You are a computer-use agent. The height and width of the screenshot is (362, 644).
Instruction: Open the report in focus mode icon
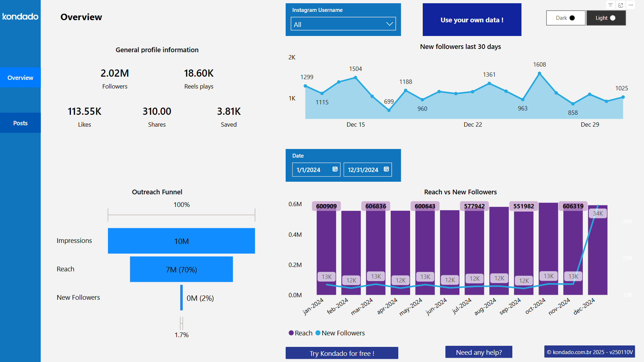pyautogui.click(x=621, y=5)
